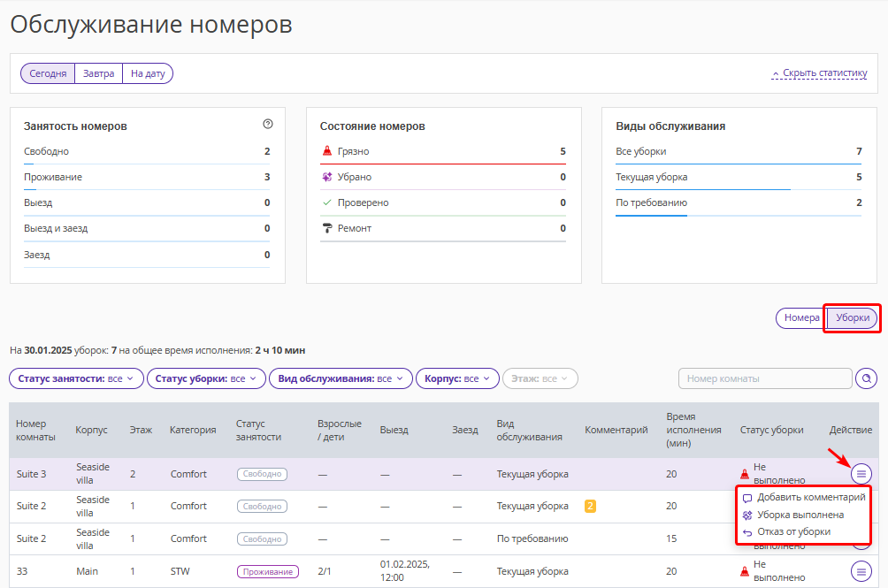
Task: Click the 01.02.2025, 12:00 checkout cell
Action: click(405, 571)
